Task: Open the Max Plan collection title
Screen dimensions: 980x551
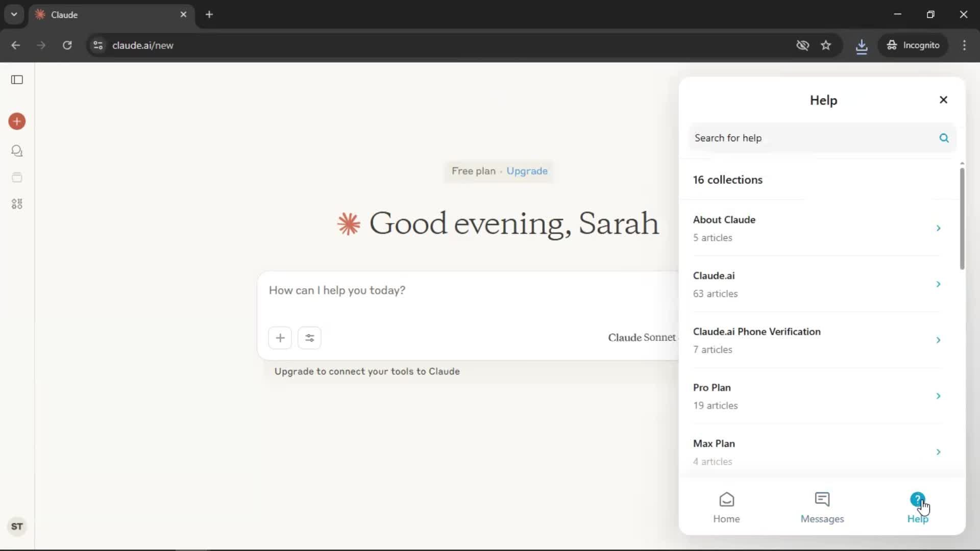Action: coord(714,443)
